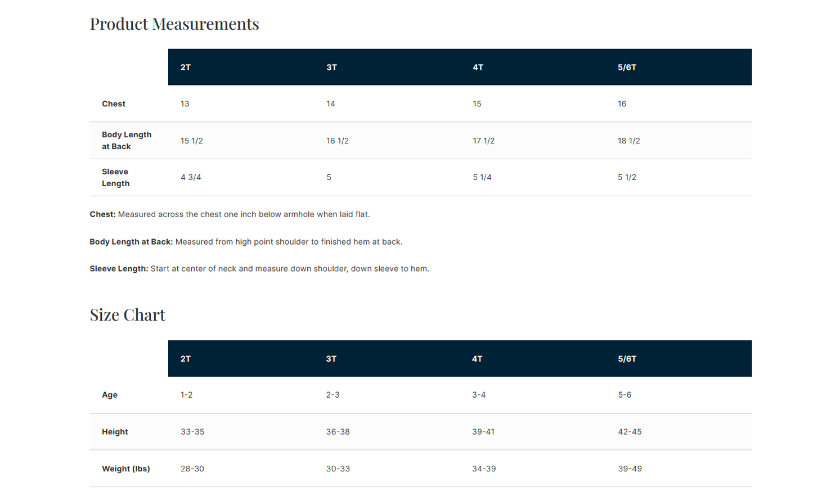
Task: Select the 5/6T header in Size Chart
Action: pos(627,359)
